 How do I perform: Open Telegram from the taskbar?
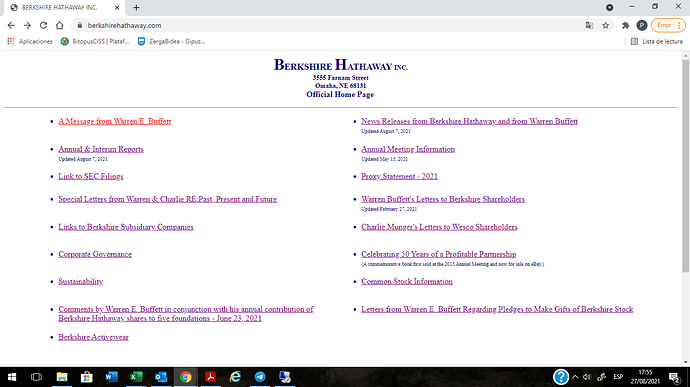pyautogui.click(x=260, y=377)
